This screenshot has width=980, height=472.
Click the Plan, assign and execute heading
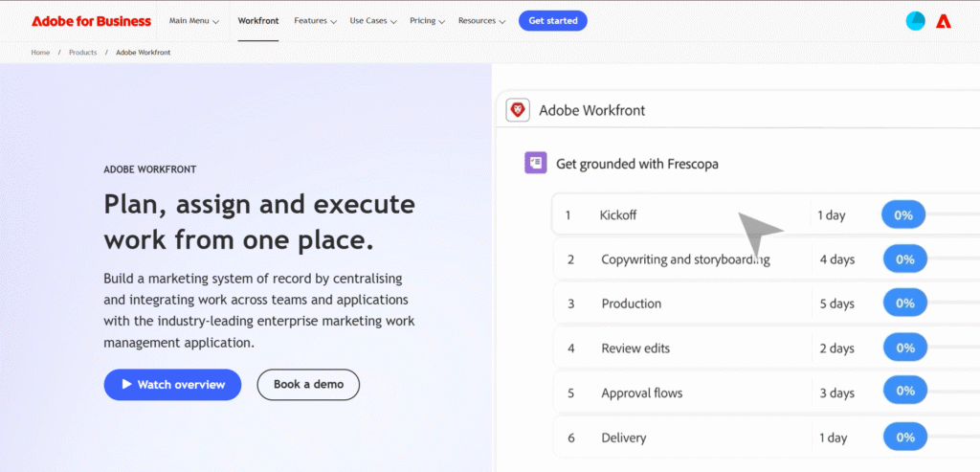[x=259, y=221]
